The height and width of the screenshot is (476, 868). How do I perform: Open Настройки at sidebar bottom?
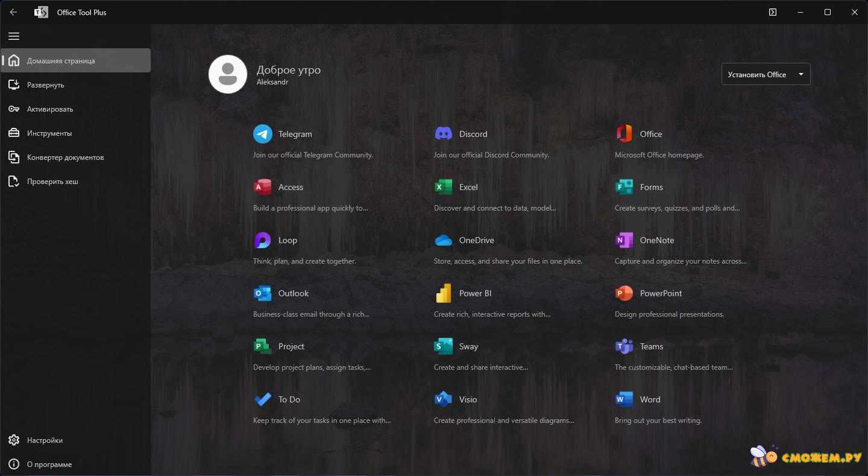click(x=75, y=440)
